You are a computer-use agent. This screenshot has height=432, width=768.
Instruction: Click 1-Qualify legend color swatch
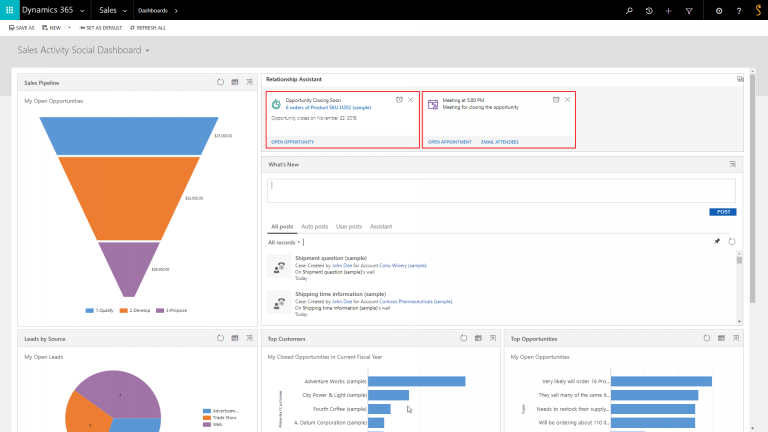(90, 311)
